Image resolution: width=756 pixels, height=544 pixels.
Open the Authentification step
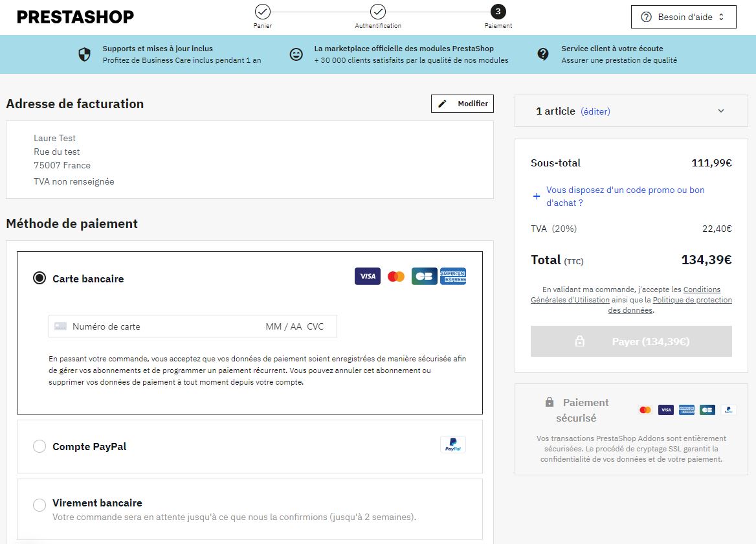[x=377, y=11]
